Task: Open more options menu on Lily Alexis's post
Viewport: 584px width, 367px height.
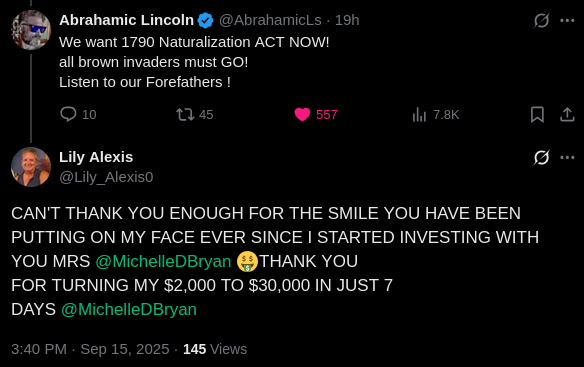Action: (567, 157)
